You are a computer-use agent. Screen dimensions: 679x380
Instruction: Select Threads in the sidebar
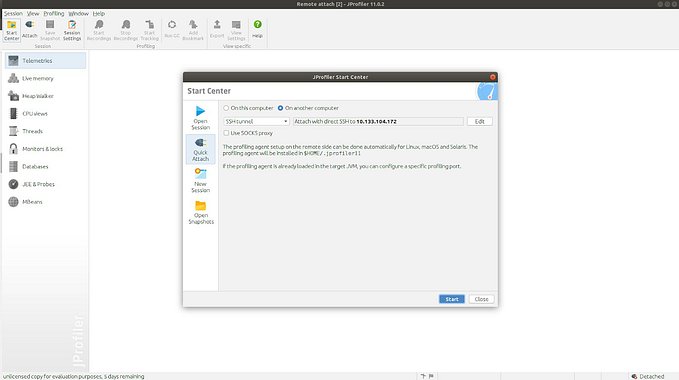pos(45,131)
